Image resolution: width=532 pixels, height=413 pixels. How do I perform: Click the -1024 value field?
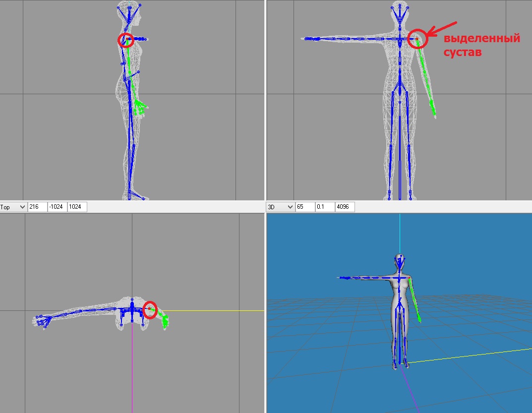coord(57,207)
